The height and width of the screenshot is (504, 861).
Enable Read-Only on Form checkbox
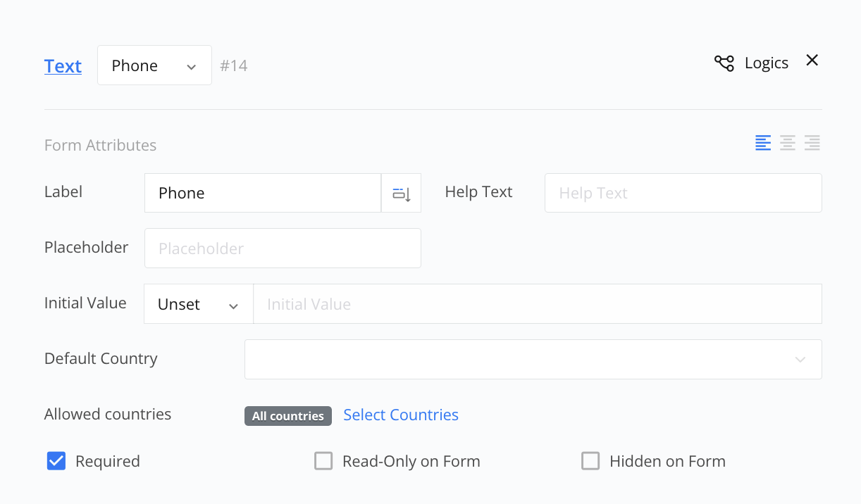coord(323,461)
